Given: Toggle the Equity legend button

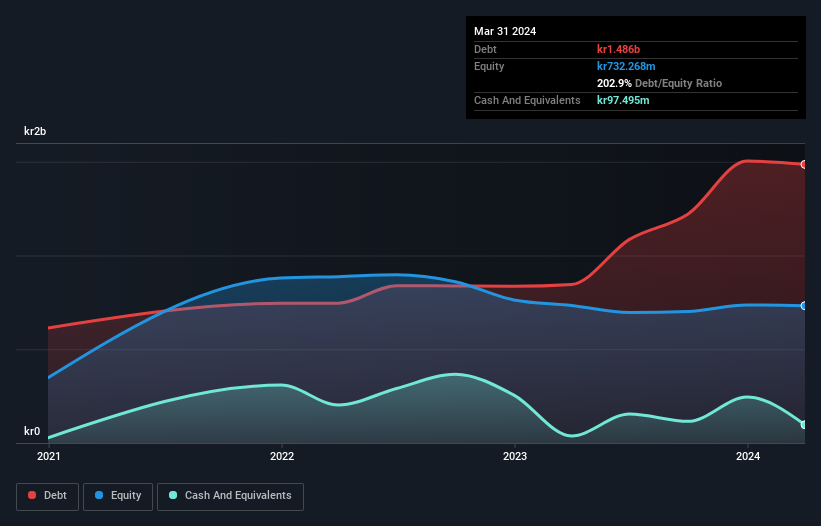Looking at the screenshot, I should click(x=118, y=496).
